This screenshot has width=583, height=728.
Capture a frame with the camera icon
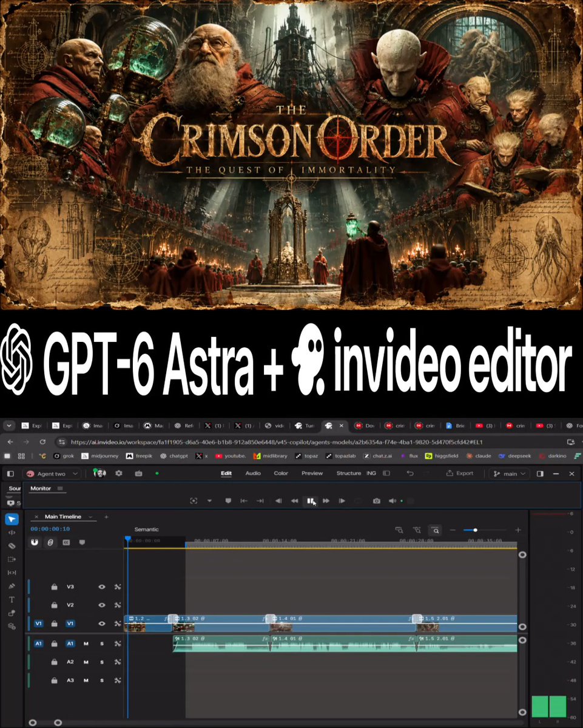[377, 501]
